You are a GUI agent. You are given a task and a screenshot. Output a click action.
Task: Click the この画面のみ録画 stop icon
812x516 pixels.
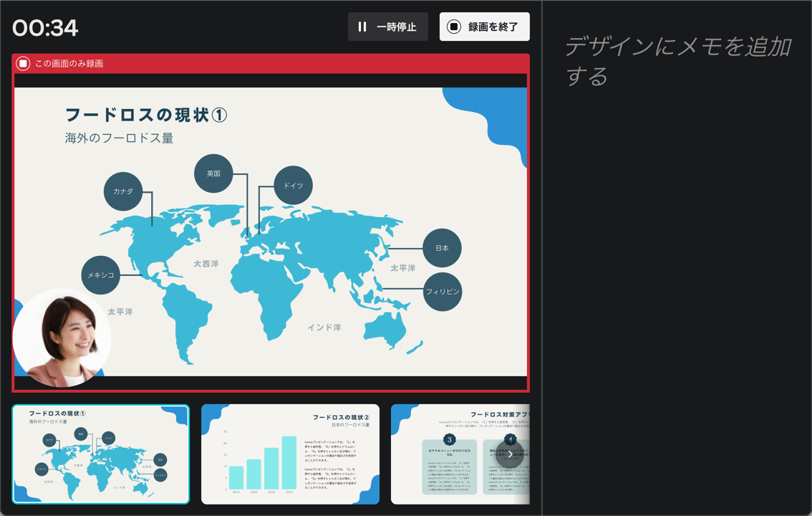(x=23, y=64)
